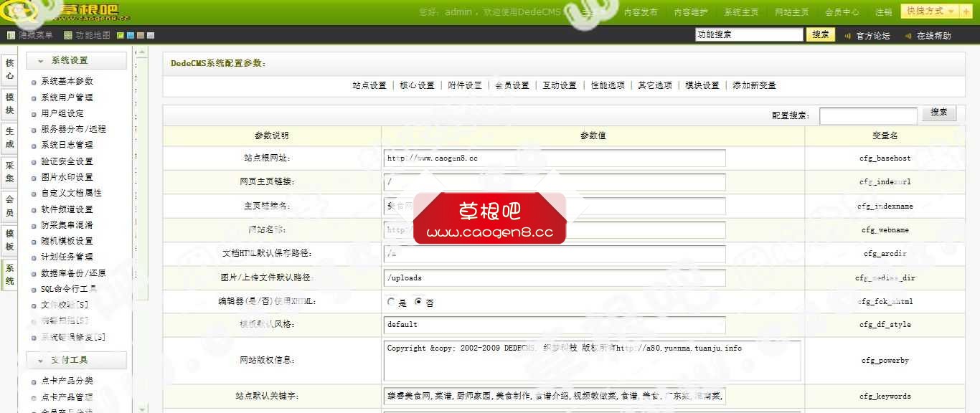Switch to the 核心设置 tab
The image size is (980, 413).
pyautogui.click(x=418, y=85)
